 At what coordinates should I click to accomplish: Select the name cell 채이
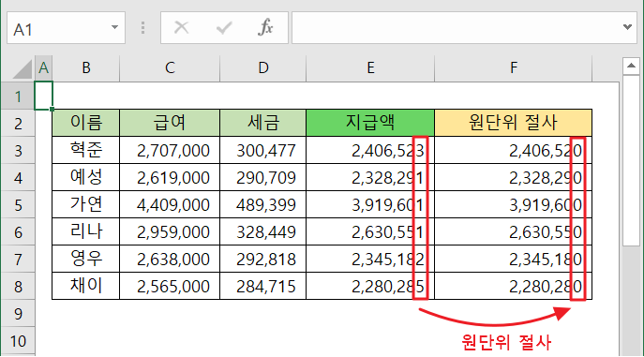point(86,286)
